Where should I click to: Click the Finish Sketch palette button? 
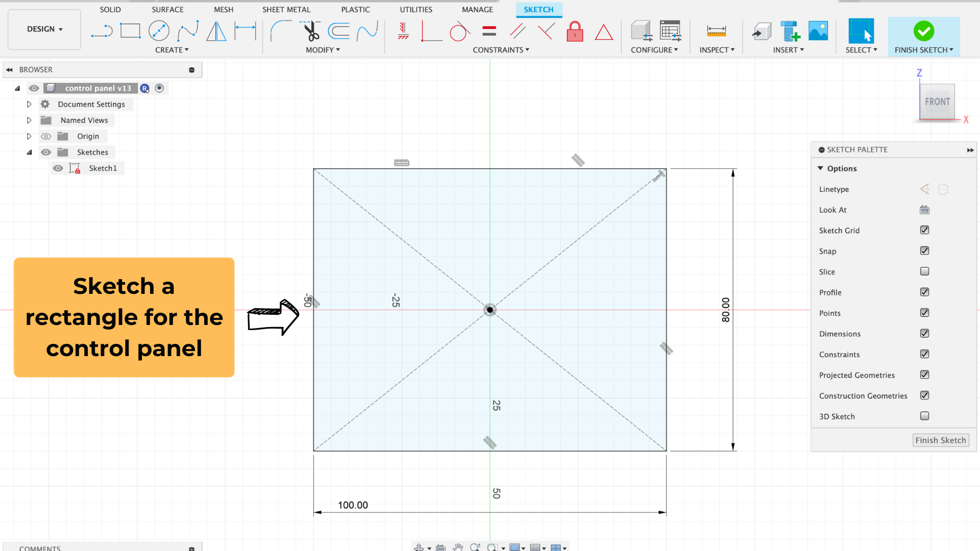(940, 440)
